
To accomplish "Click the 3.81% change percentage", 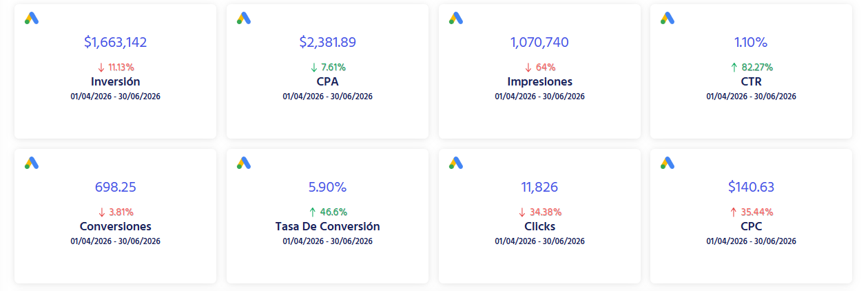I will tap(121, 212).
